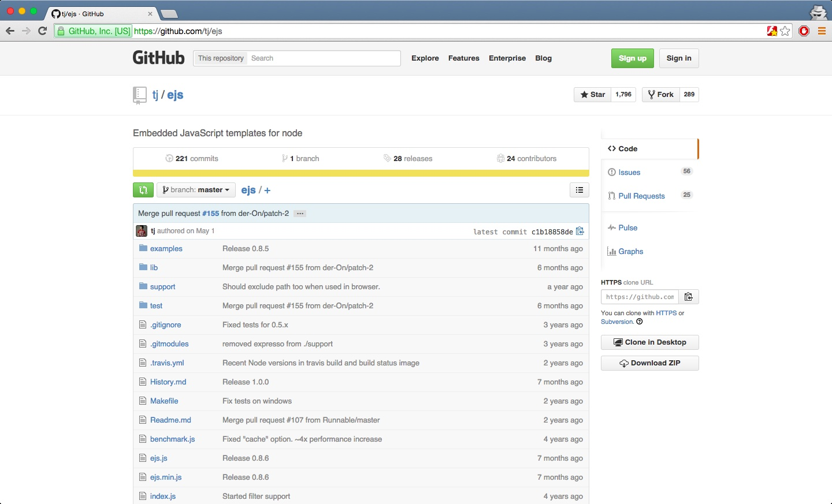The image size is (832, 504).
Task: Open the branch: master dropdown
Action: (196, 190)
